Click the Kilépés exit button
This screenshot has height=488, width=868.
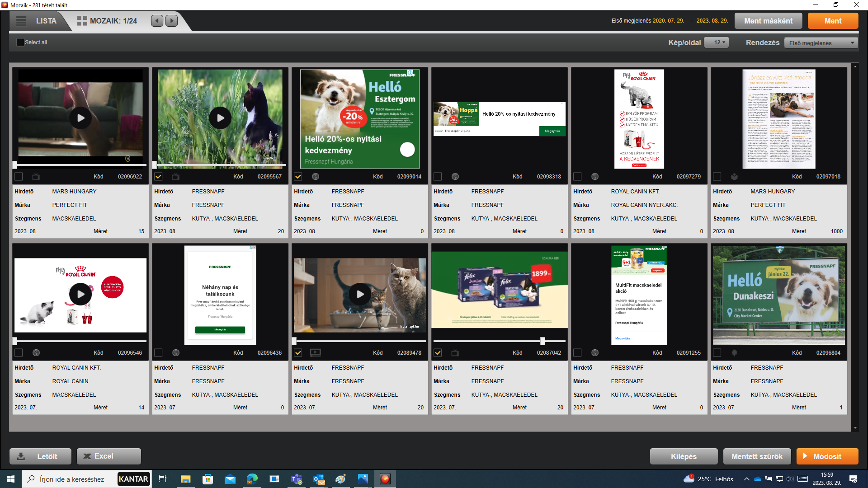pos(684,456)
